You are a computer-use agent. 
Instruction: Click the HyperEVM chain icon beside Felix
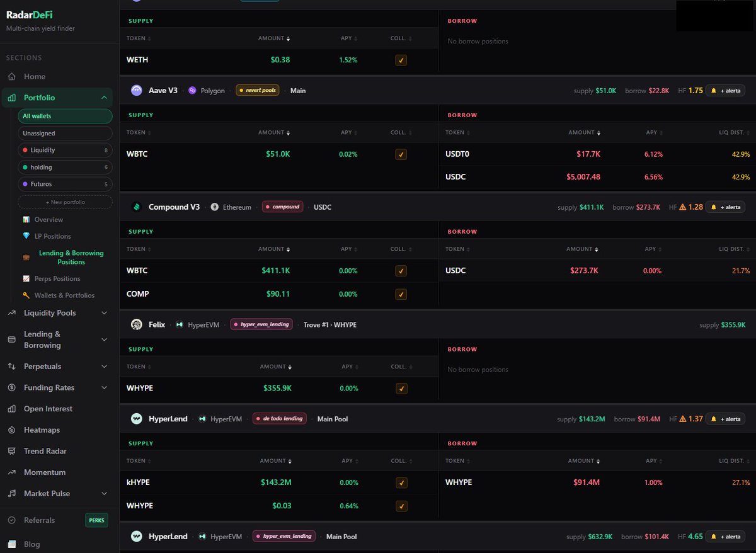180,325
